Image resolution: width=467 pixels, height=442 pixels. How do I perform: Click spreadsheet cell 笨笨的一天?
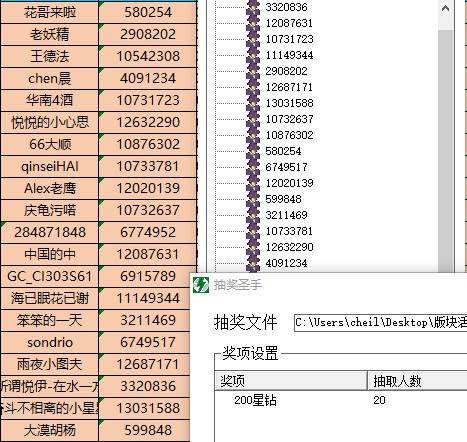pyautogui.click(x=50, y=320)
